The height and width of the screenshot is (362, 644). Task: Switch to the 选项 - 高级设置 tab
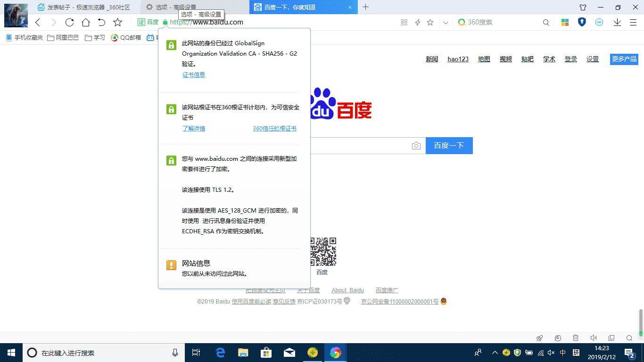coord(195,7)
